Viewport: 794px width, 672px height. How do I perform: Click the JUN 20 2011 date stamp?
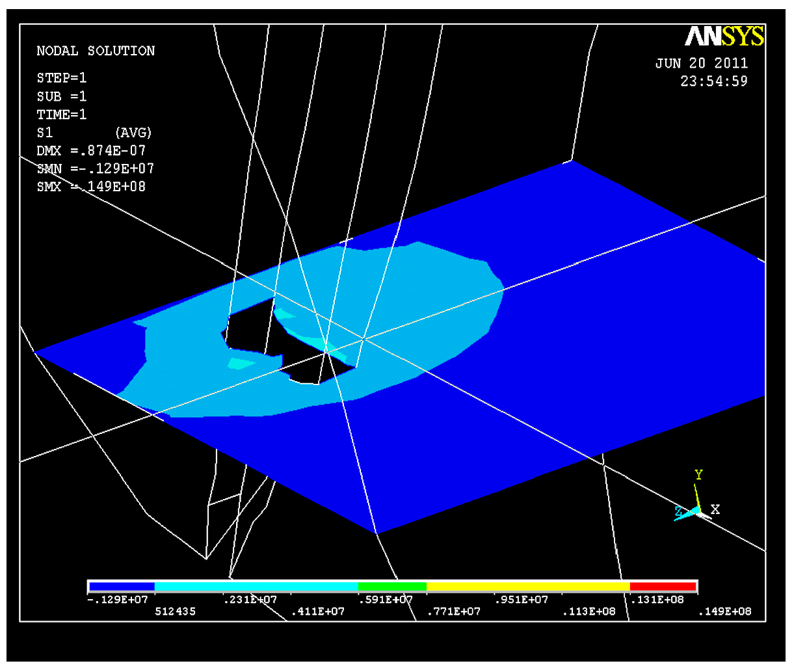(701, 63)
